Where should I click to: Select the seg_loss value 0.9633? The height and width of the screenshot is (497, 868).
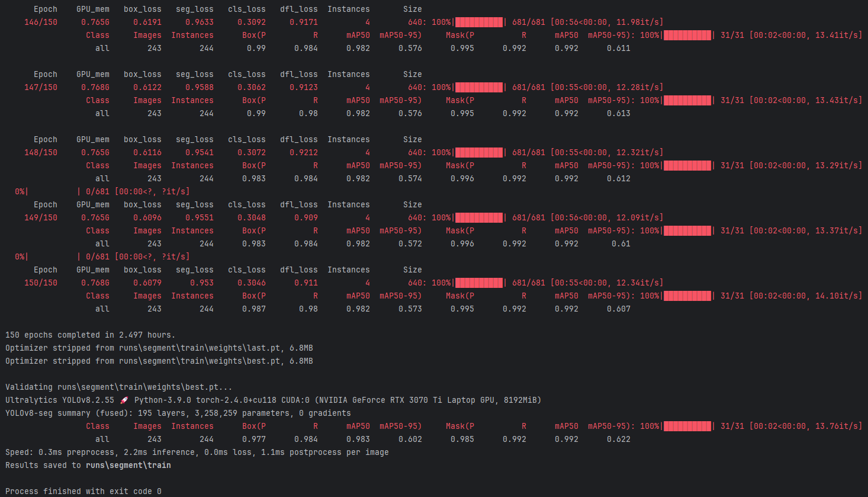click(x=200, y=22)
